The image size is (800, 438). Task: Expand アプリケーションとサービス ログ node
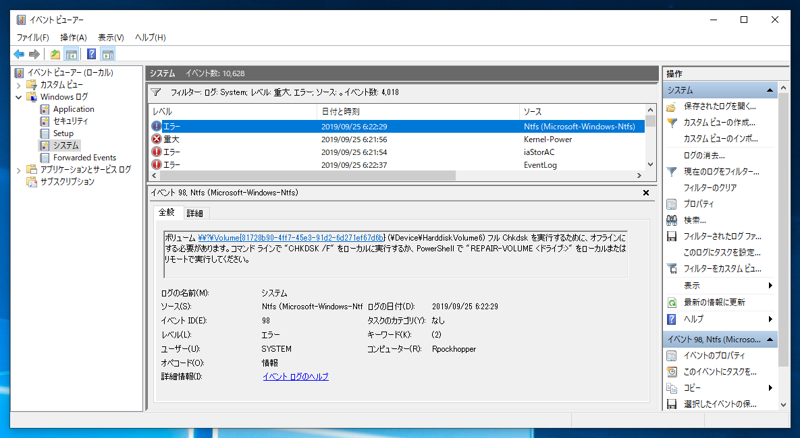(x=19, y=170)
